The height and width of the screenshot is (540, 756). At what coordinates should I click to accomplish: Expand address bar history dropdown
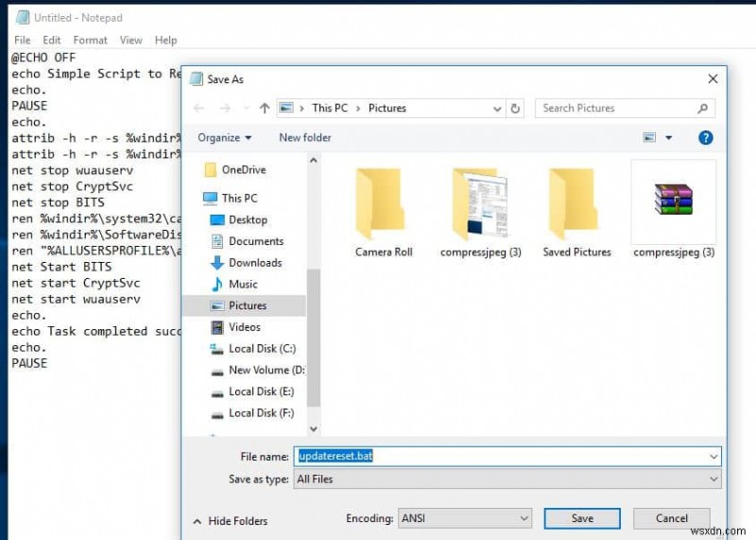point(497,109)
